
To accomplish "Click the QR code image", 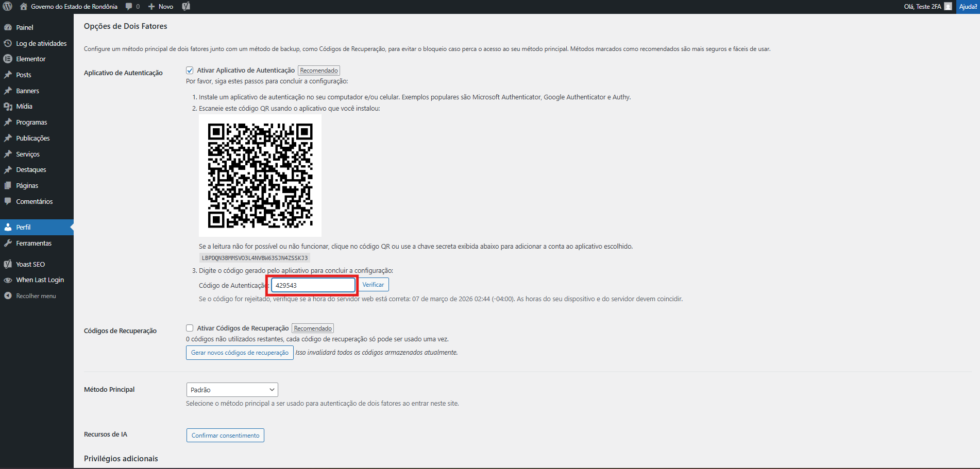I will click(x=260, y=176).
